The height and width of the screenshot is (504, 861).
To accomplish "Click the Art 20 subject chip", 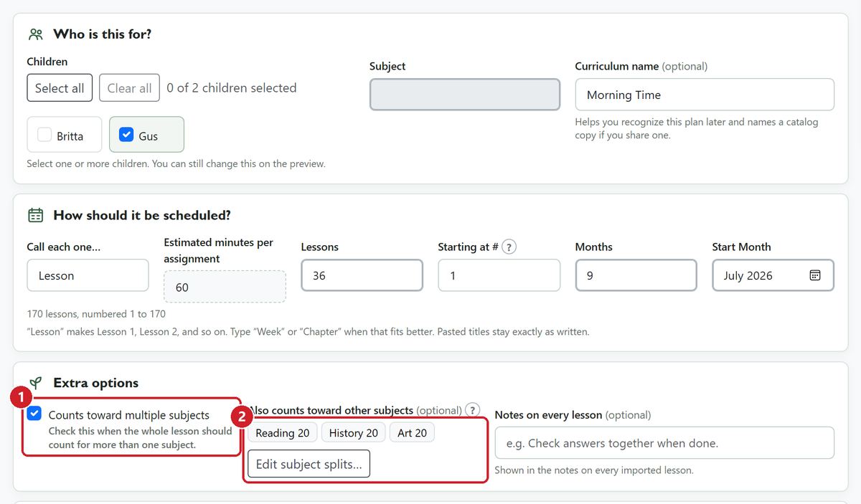I will [412, 432].
